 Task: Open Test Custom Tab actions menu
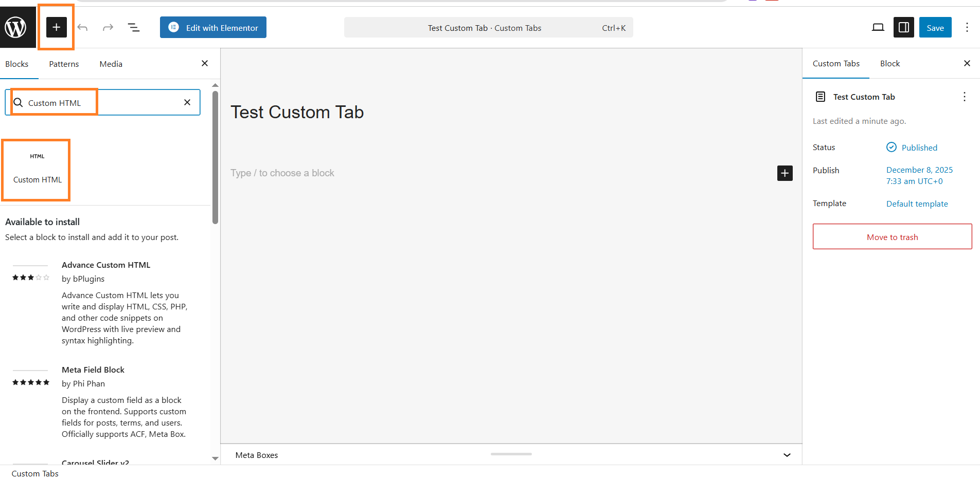[964, 97]
